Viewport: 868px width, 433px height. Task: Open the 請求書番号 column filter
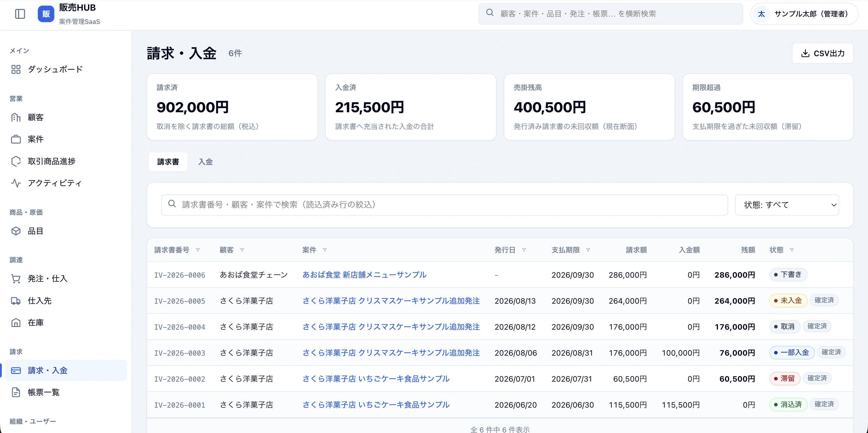pos(198,250)
